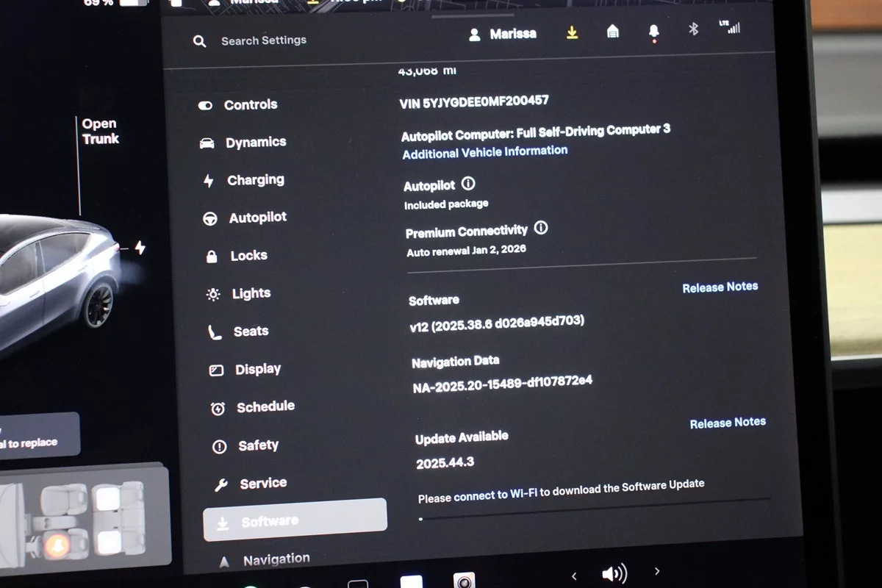View Release Notes for current software
The image size is (882, 588).
[720, 287]
